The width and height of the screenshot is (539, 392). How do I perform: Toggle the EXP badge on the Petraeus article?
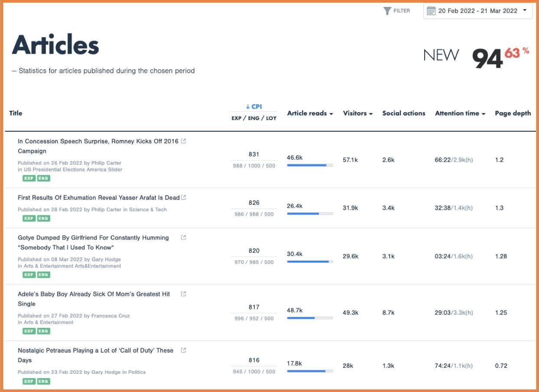[x=29, y=381]
